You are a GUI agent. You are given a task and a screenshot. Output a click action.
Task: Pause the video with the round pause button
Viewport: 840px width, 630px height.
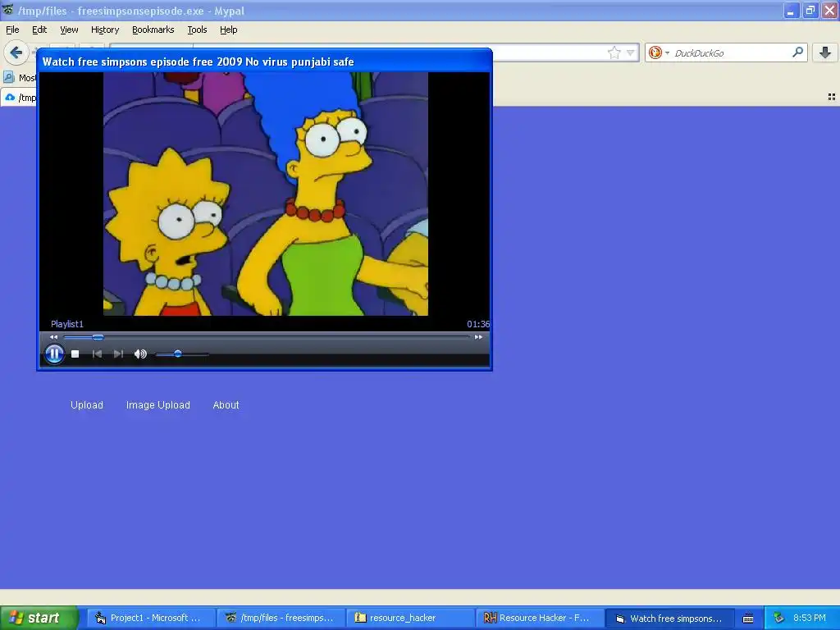pyautogui.click(x=54, y=354)
